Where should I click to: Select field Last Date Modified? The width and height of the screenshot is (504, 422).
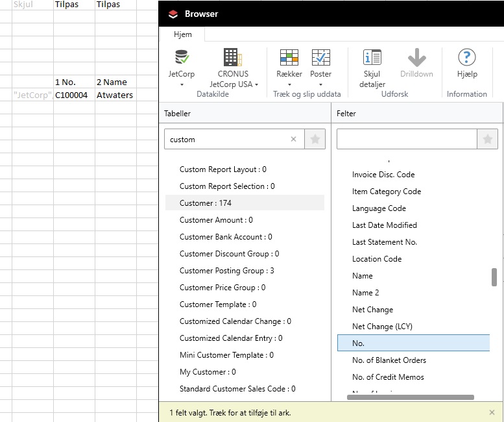(x=385, y=225)
